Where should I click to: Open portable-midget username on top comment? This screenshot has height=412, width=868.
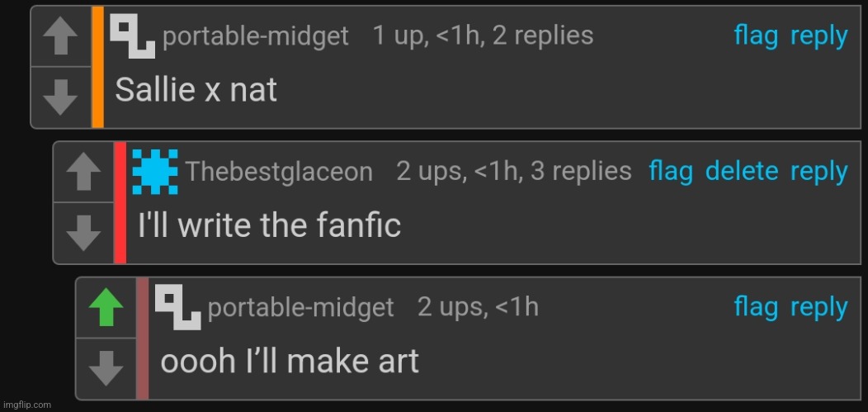click(256, 36)
